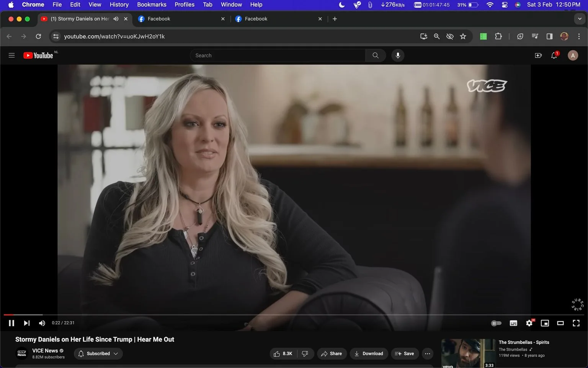588x368 pixels.
Task: Expand the Subscribed notification dropdown
Action: click(98, 353)
